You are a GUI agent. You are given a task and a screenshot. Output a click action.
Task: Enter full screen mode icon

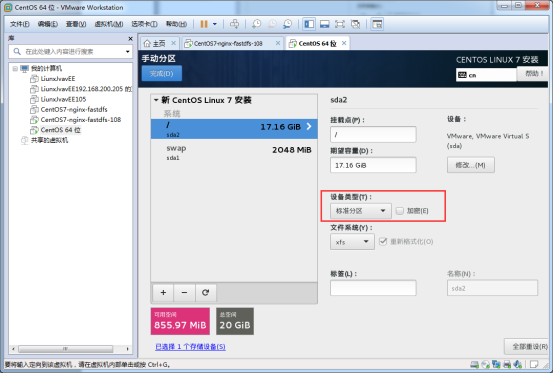tap(340, 24)
